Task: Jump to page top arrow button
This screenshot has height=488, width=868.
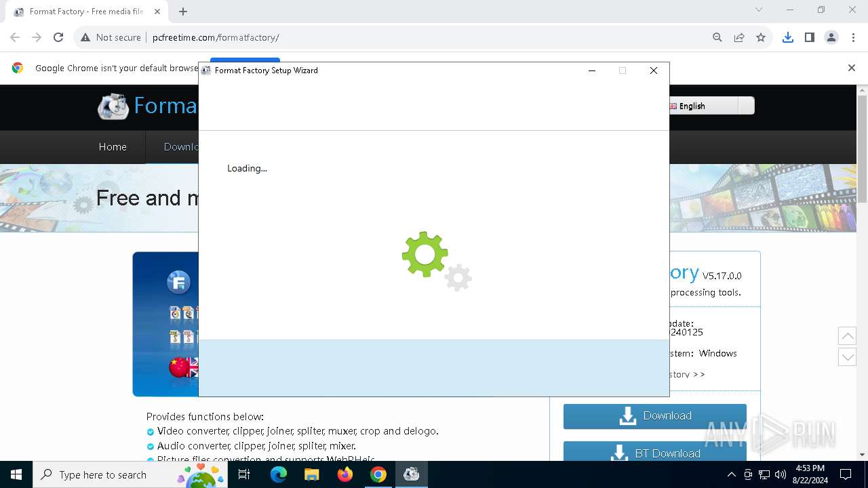Action: pos(847,335)
